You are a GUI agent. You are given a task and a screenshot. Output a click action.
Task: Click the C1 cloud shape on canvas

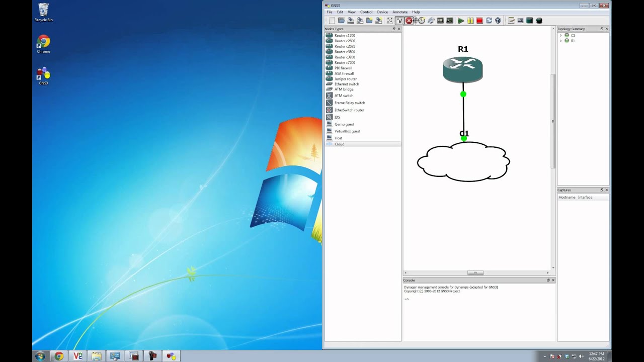click(x=463, y=161)
